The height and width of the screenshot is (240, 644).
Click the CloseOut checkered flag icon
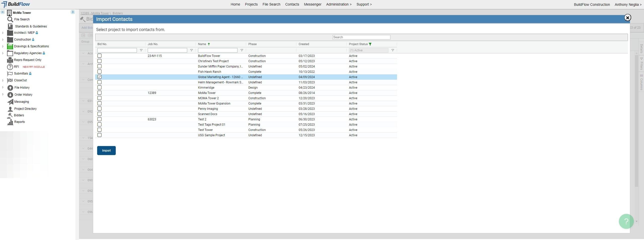[x=10, y=81]
